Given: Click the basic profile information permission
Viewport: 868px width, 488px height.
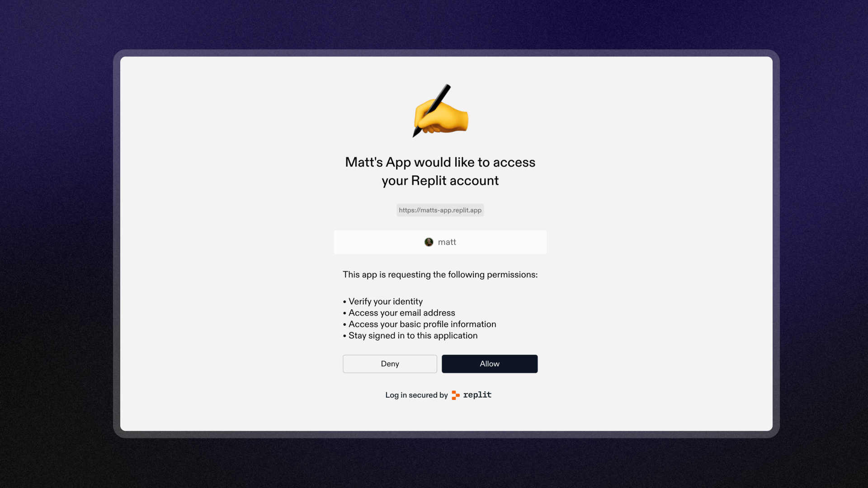Looking at the screenshot, I should 422,324.
